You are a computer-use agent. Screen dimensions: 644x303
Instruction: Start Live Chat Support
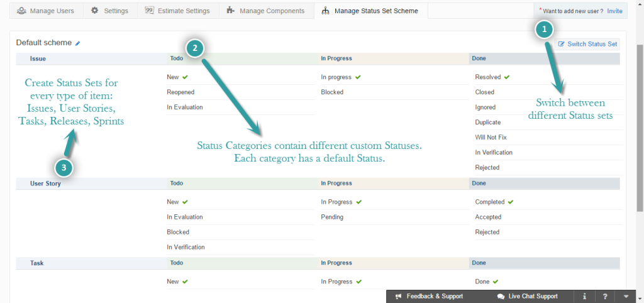(527, 296)
